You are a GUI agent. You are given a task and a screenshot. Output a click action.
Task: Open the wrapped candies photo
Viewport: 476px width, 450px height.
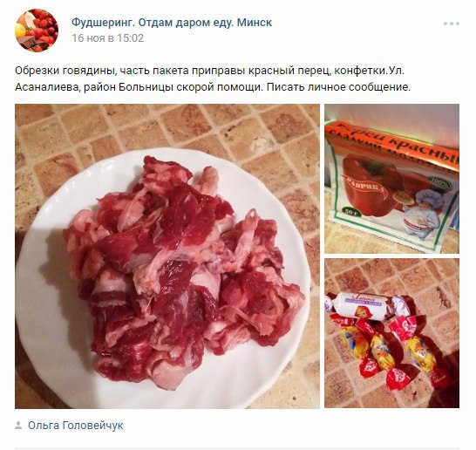[391, 333]
